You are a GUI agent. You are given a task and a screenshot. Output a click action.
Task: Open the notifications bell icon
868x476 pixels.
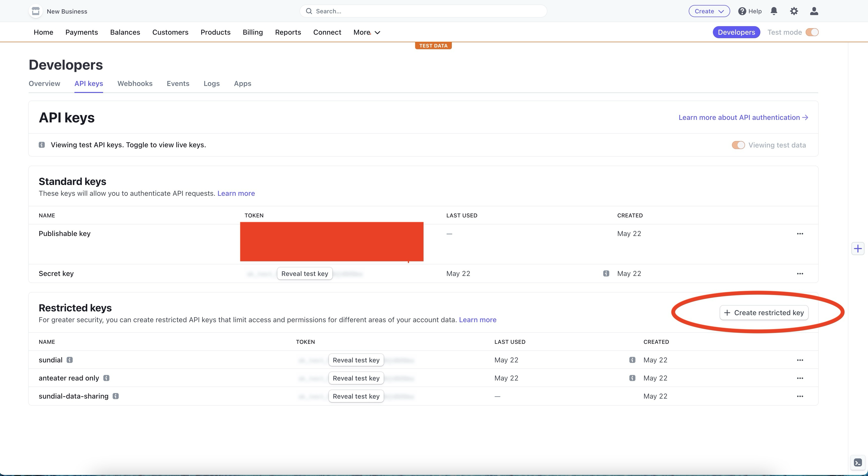tap(774, 11)
